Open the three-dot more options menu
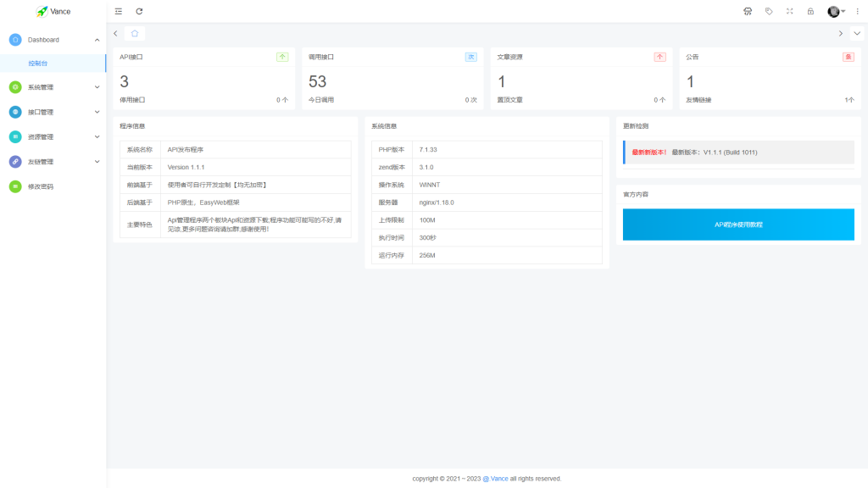This screenshot has width=868, height=488. pos(858,11)
